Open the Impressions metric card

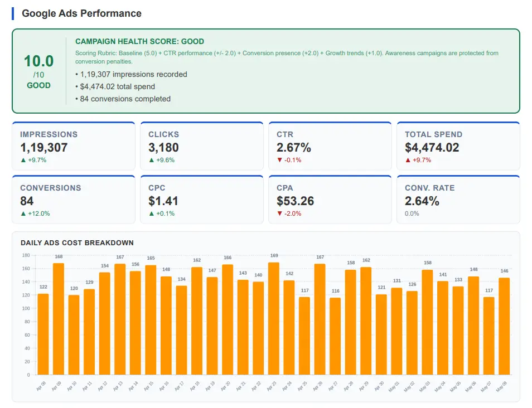[74, 146]
